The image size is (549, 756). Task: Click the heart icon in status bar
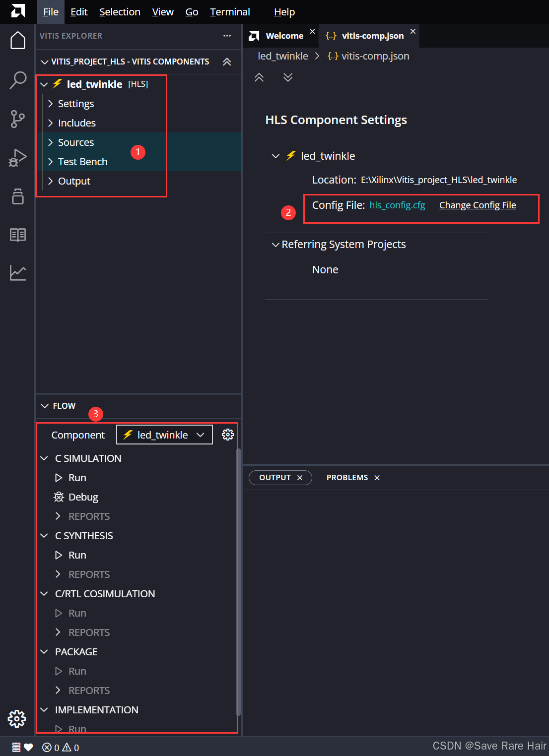tap(28, 748)
